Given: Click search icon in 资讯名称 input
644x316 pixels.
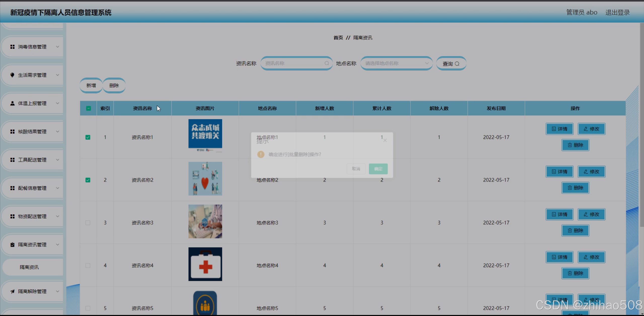Looking at the screenshot, I should [327, 63].
